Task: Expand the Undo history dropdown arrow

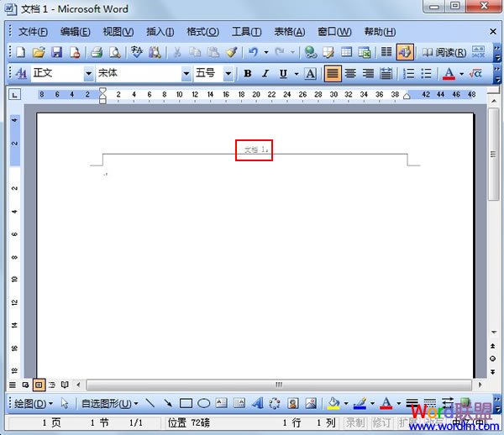Action: coord(266,52)
